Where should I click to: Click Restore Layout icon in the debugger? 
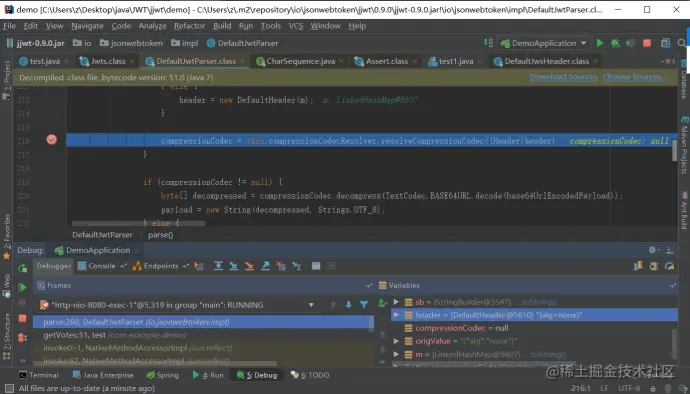(638, 266)
